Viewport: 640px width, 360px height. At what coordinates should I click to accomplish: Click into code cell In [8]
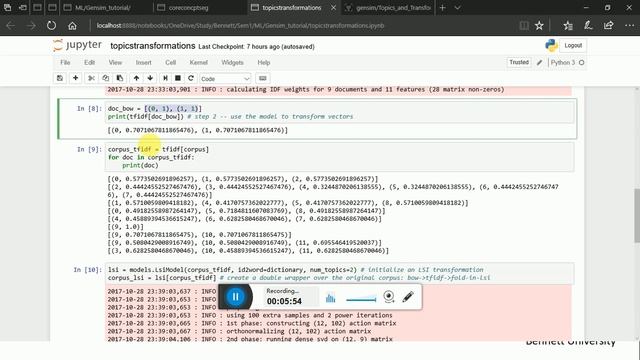click(340, 113)
